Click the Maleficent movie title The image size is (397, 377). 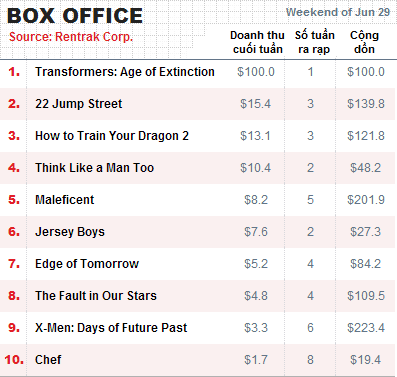click(x=65, y=200)
